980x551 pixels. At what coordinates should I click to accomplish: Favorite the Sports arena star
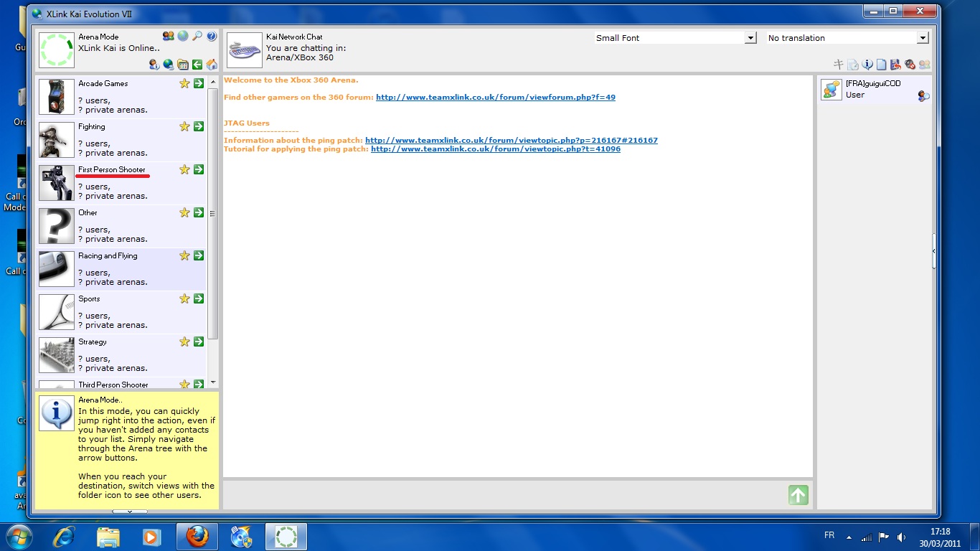tap(184, 298)
